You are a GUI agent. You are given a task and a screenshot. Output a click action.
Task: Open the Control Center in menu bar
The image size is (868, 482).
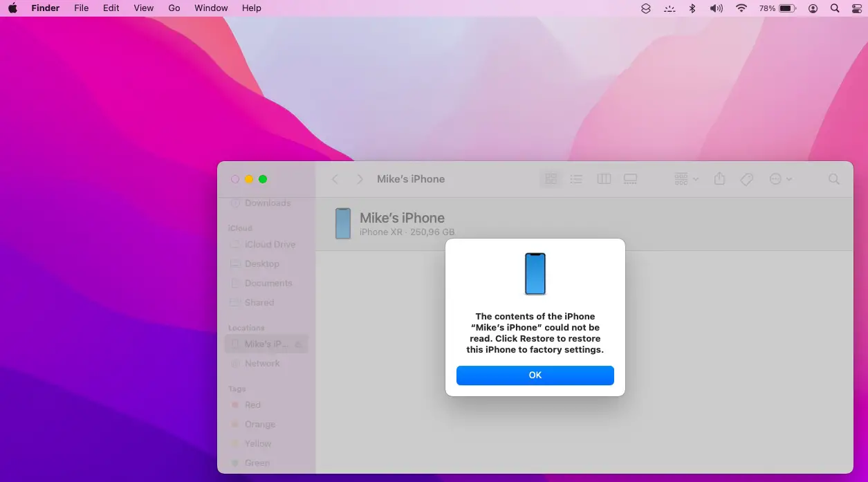(x=856, y=8)
